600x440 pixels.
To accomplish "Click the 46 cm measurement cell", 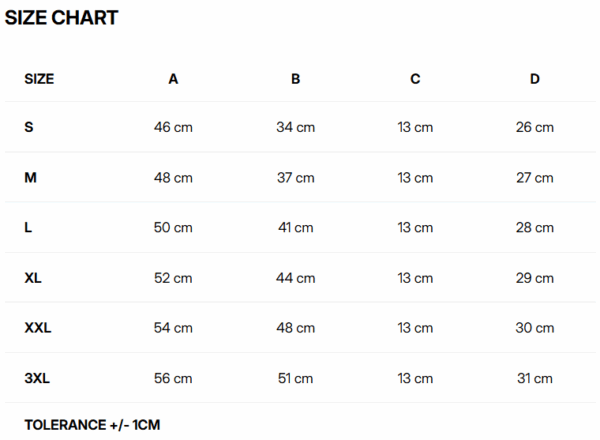I will coord(173,127).
